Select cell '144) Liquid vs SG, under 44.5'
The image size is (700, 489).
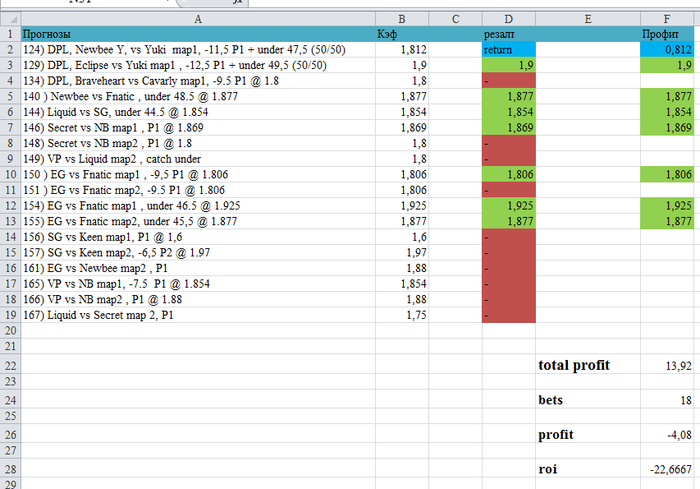click(x=198, y=112)
